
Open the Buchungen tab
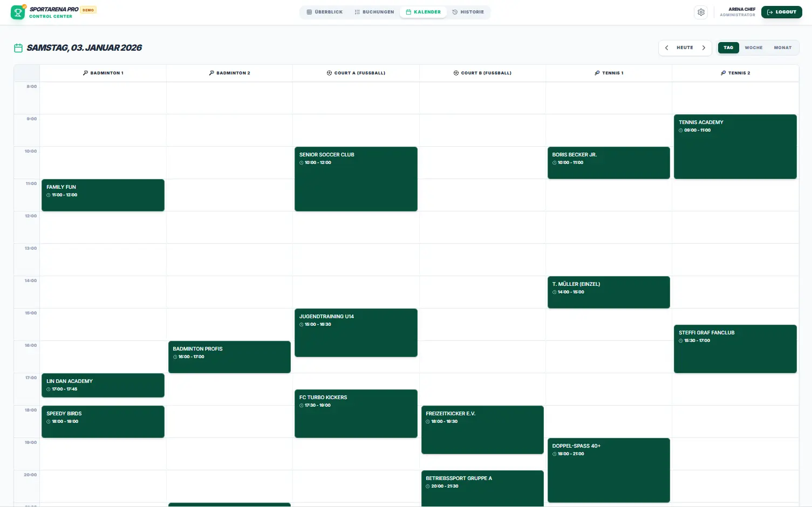point(374,12)
